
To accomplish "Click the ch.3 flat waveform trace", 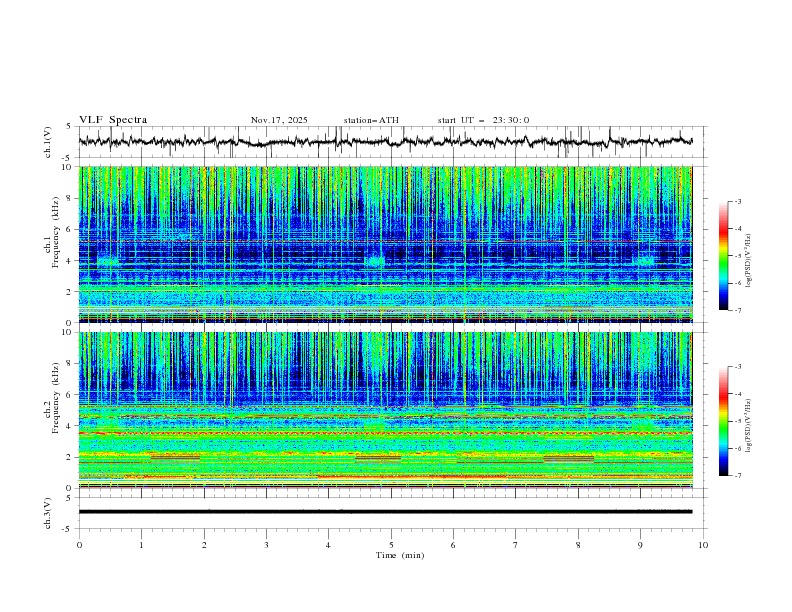I will coord(385,512).
